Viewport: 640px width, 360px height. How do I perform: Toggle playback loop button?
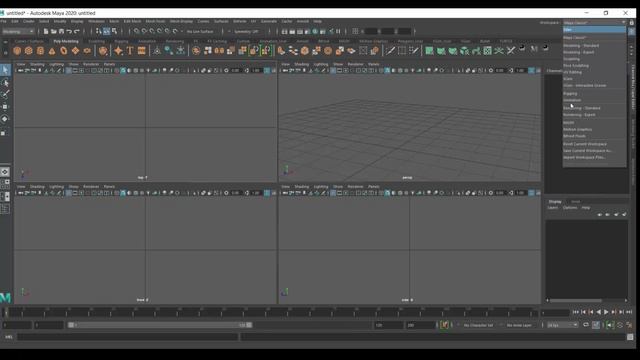[x=586, y=325]
